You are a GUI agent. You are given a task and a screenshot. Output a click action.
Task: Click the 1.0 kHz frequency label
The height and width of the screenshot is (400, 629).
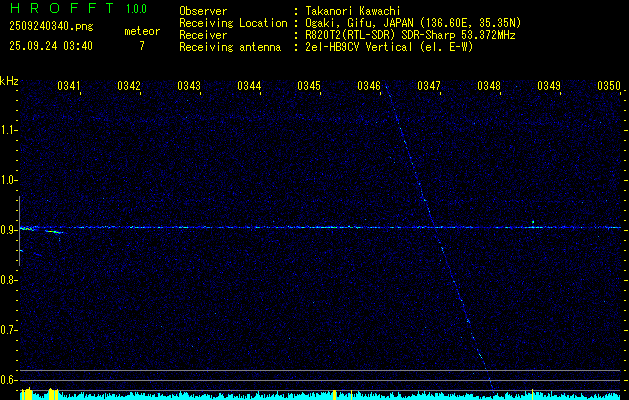point(9,180)
